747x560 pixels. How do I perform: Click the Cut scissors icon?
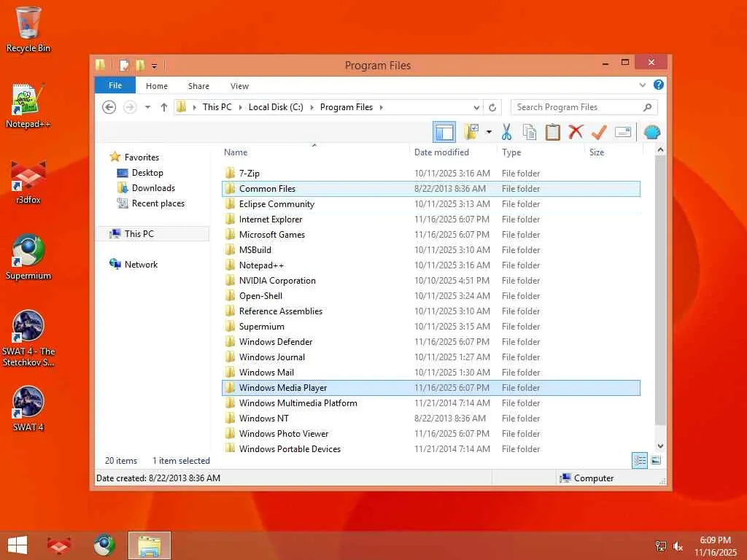tap(506, 132)
